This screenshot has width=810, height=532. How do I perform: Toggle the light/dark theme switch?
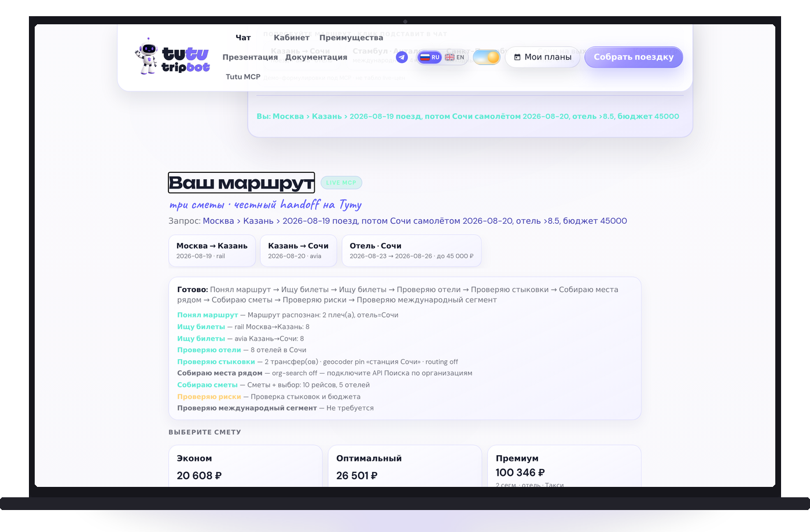487,57
